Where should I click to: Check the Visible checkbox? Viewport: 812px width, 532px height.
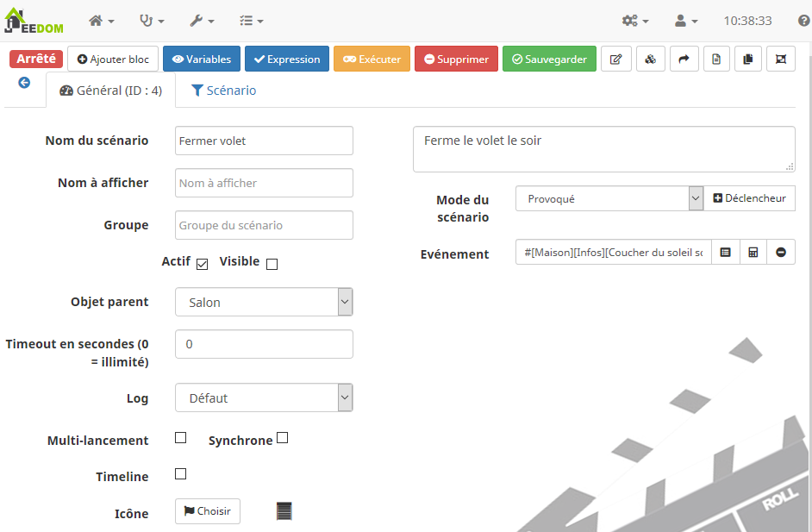tap(272, 264)
